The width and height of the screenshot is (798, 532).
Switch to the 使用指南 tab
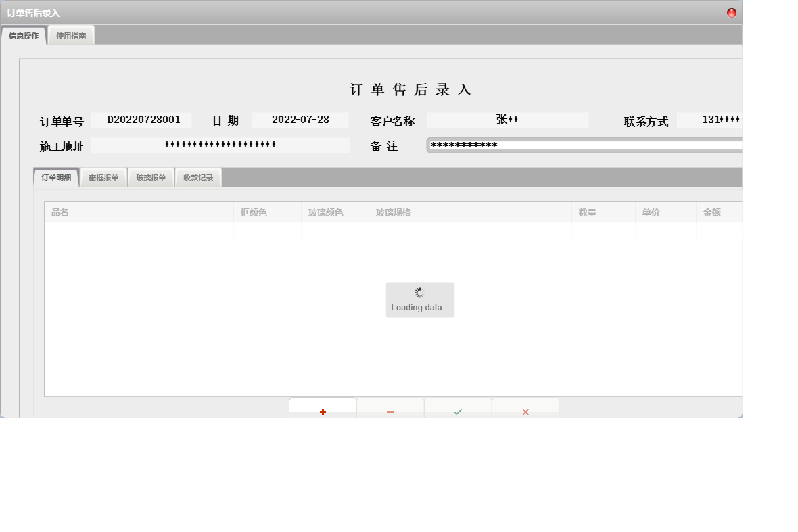point(70,34)
